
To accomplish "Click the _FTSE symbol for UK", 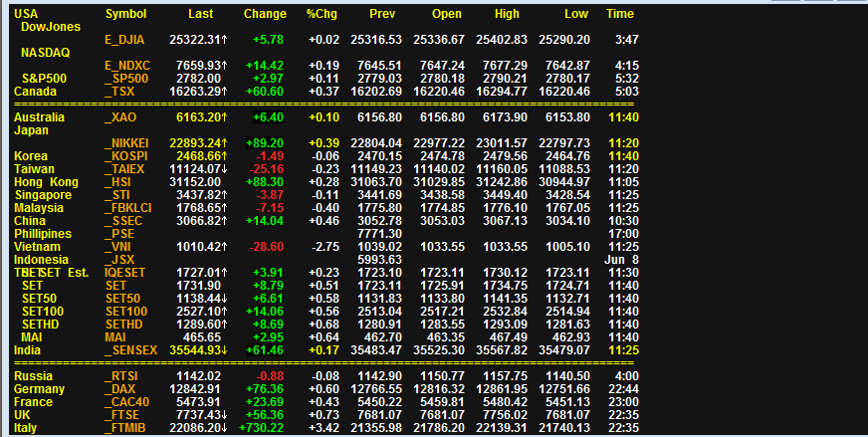I will (122, 415).
